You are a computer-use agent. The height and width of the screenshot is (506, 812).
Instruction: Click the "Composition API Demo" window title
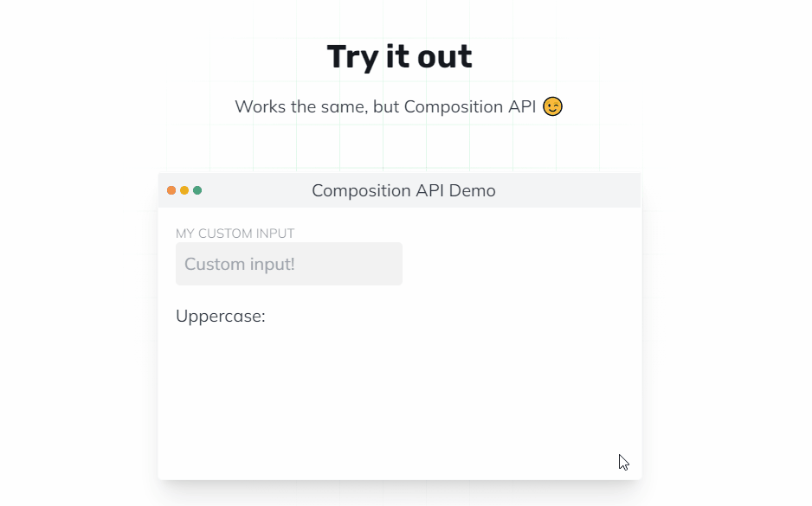point(403,190)
